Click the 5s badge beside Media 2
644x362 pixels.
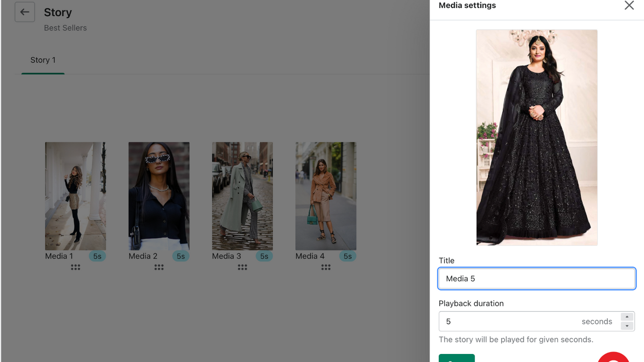coord(181,256)
